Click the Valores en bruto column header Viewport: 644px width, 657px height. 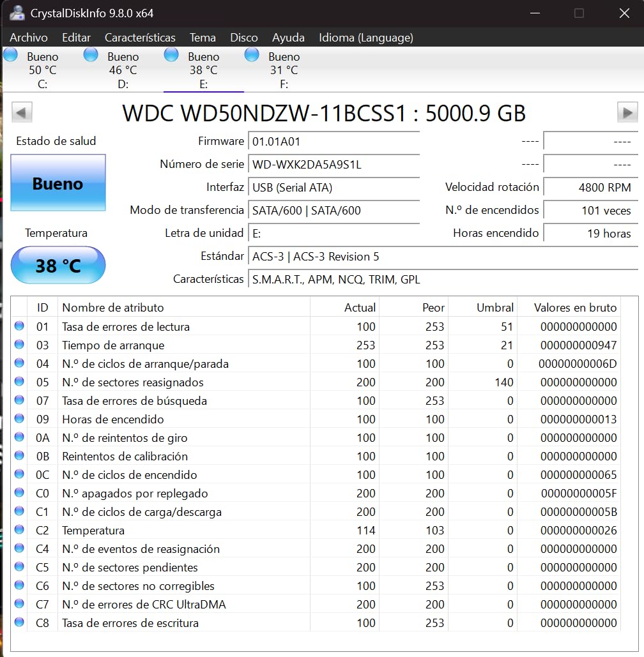tap(569, 308)
